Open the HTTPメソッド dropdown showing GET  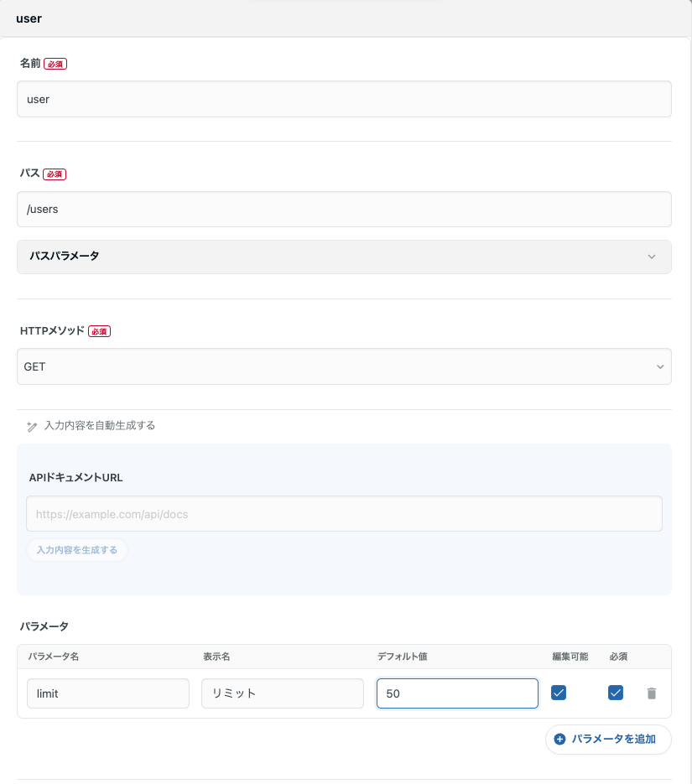point(344,366)
